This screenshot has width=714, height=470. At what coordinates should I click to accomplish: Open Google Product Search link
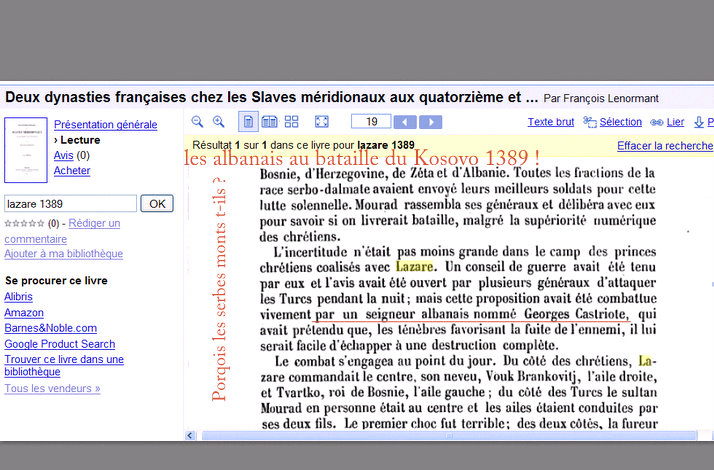(x=60, y=344)
